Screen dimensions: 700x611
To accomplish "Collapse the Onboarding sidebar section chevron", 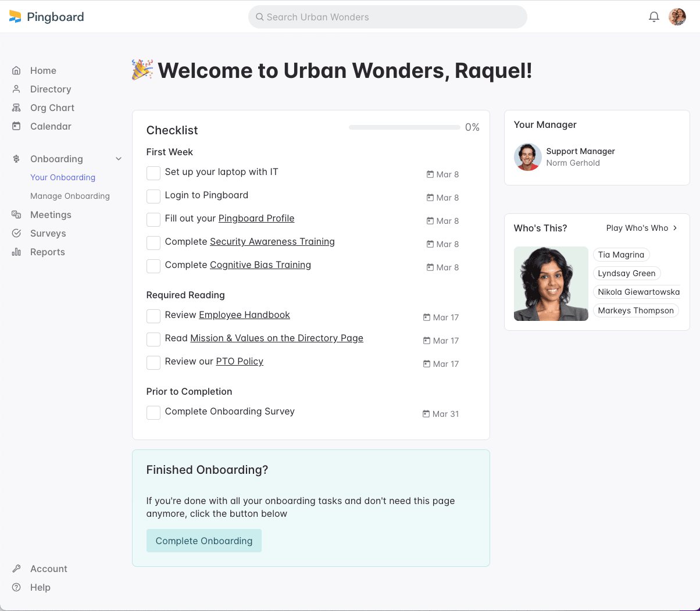I will [119, 159].
